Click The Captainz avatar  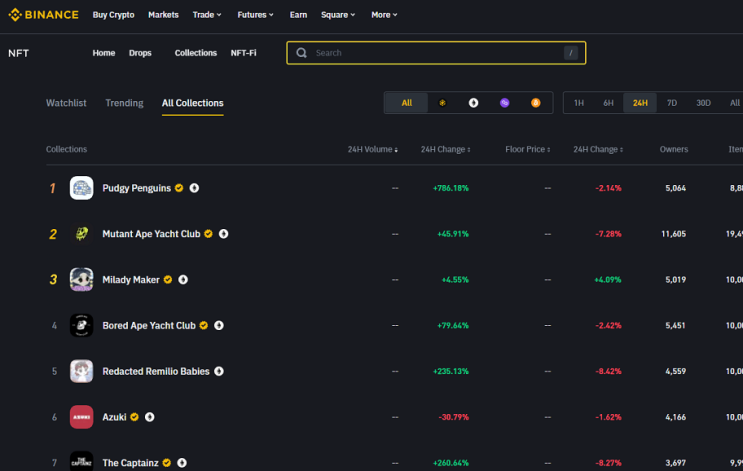point(82,462)
